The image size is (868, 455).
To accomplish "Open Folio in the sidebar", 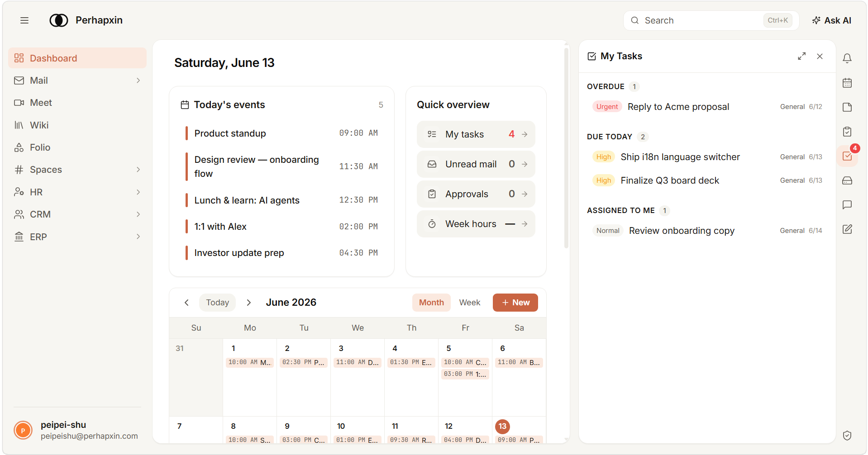I will pos(77,147).
